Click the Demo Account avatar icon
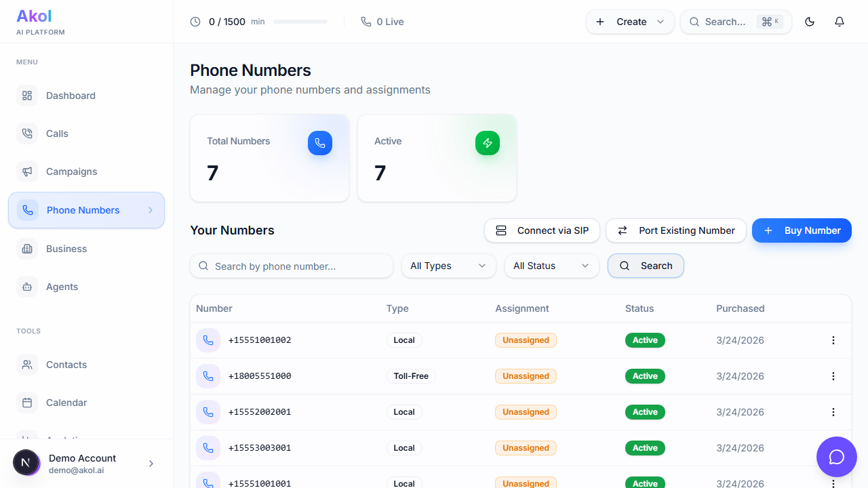The image size is (868, 488). 26,463
